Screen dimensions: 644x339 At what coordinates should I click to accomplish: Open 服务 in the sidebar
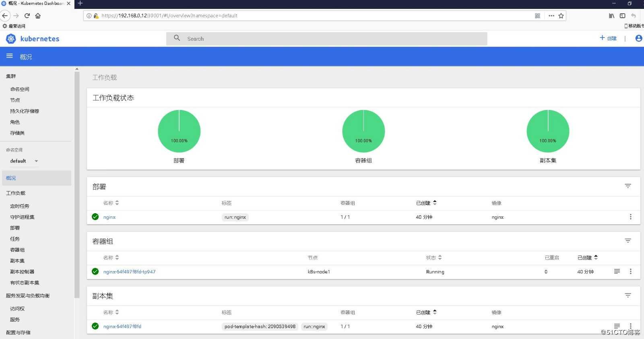point(15,319)
